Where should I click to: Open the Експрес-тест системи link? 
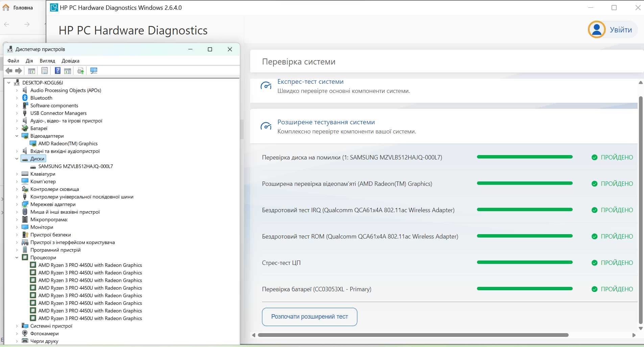[x=310, y=81]
